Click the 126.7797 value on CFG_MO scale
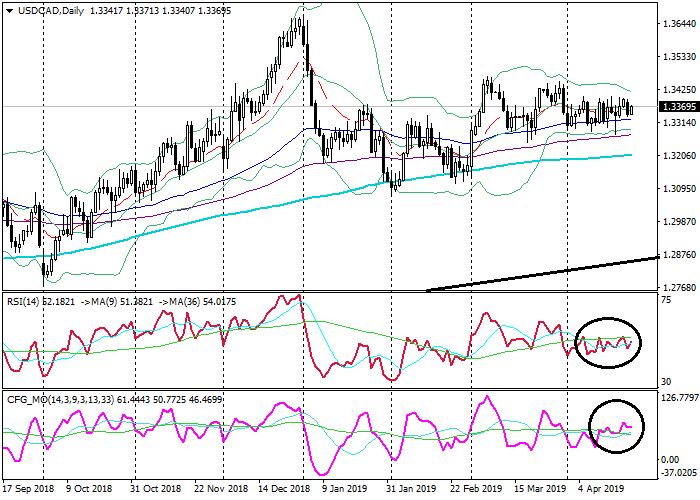The width and height of the screenshot is (700, 500). pos(678,397)
